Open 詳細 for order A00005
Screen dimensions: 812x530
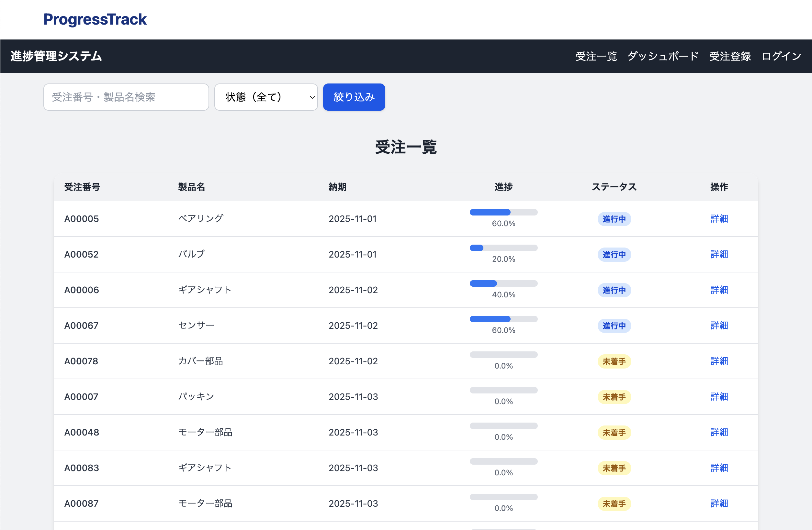tap(719, 219)
